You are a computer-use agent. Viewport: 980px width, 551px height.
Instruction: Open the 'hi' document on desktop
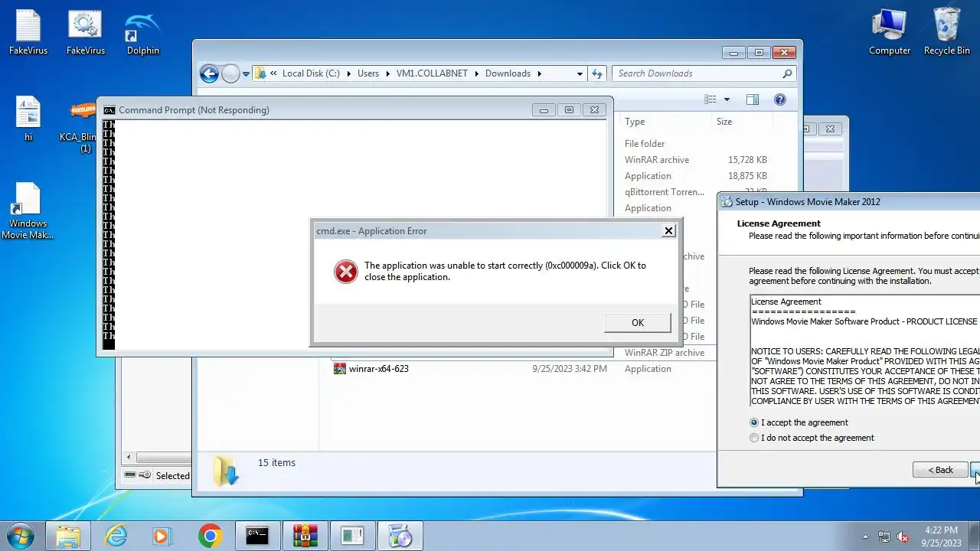(28, 119)
